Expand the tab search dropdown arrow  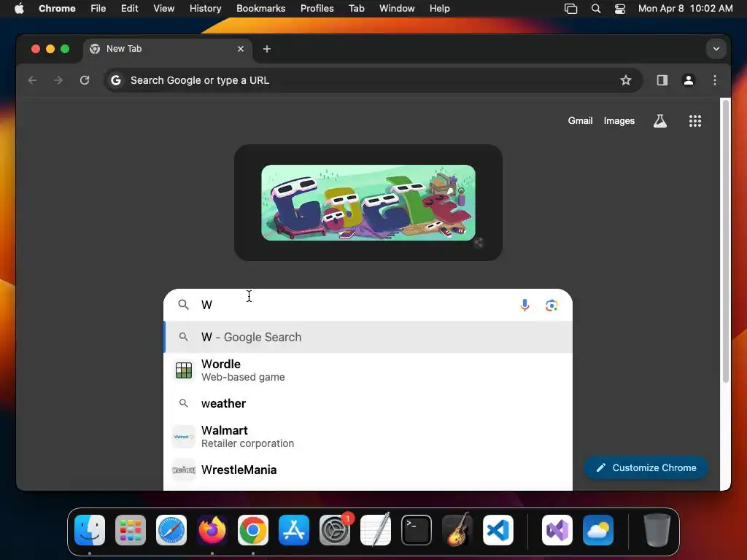point(716,49)
